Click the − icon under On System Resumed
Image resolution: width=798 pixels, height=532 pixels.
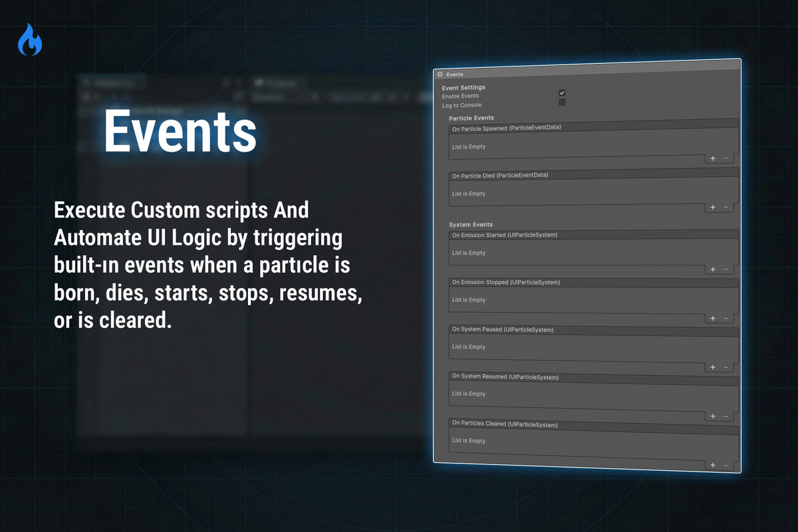(x=726, y=416)
